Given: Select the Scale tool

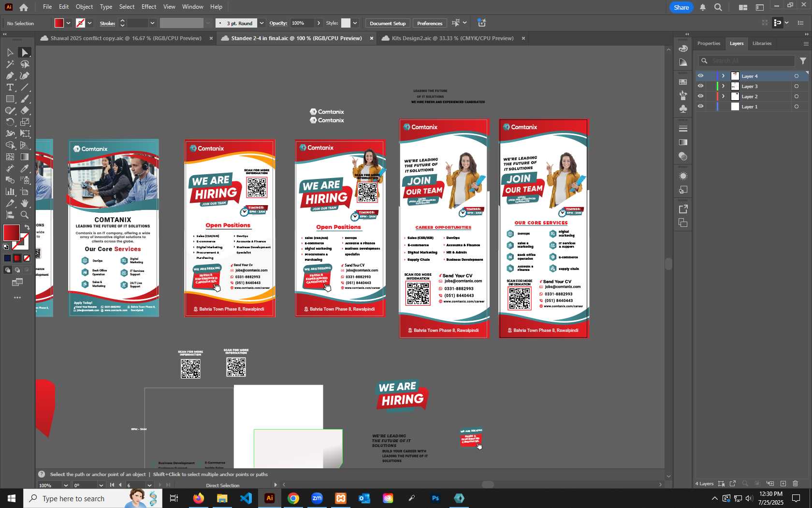Looking at the screenshot, I should click(25, 122).
